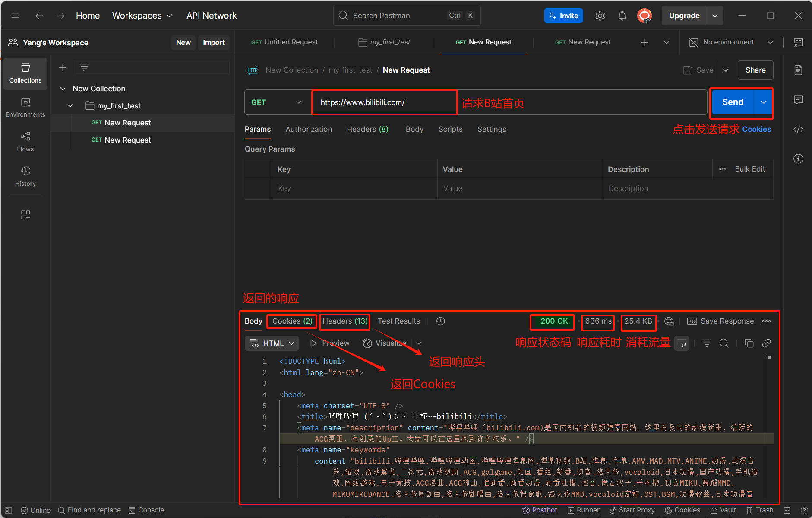Go forward with the right arrow
812x518 pixels.
(x=61, y=16)
